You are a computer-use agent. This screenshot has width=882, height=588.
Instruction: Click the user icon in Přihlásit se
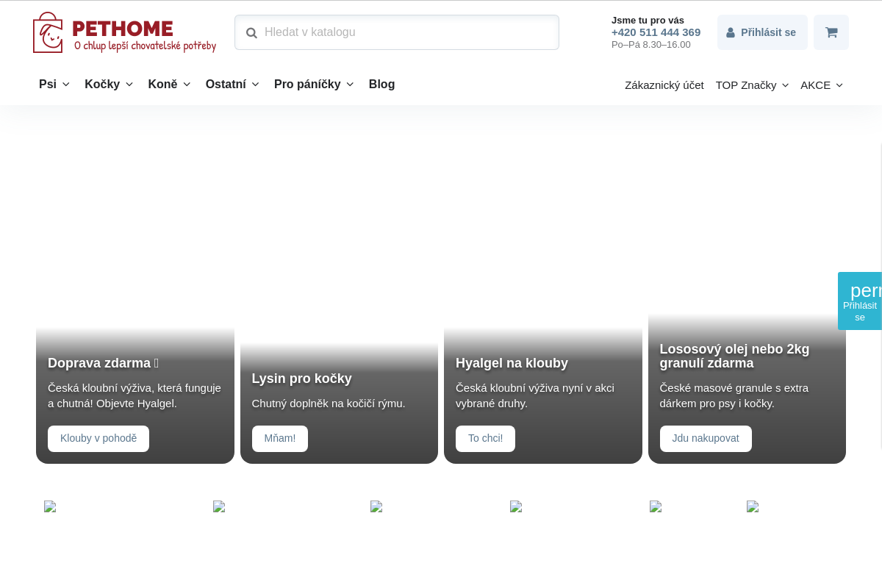(731, 33)
